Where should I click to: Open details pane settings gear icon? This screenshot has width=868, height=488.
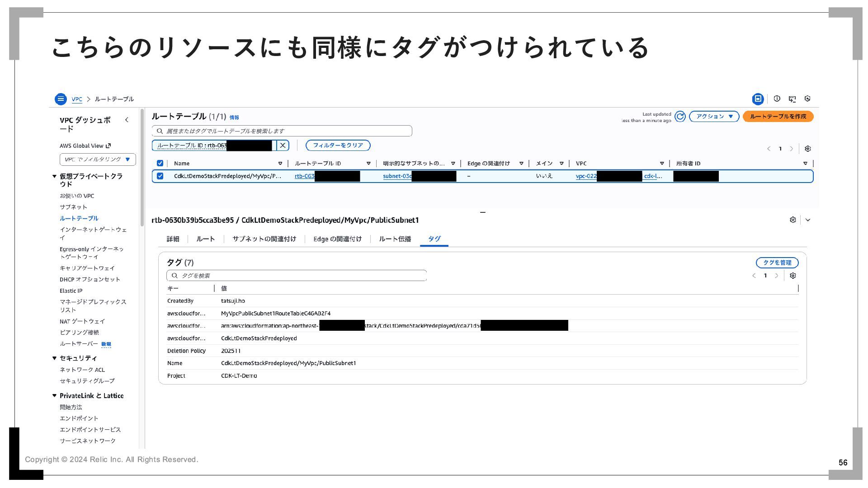793,220
